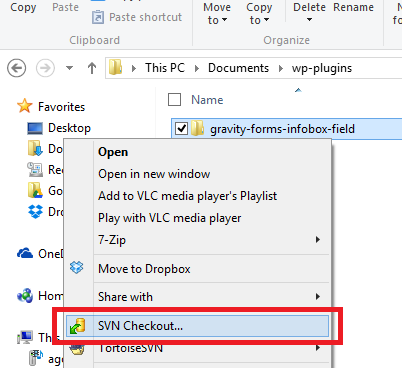Click the Rename button
This screenshot has width=402, height=368.
point(353,7)
